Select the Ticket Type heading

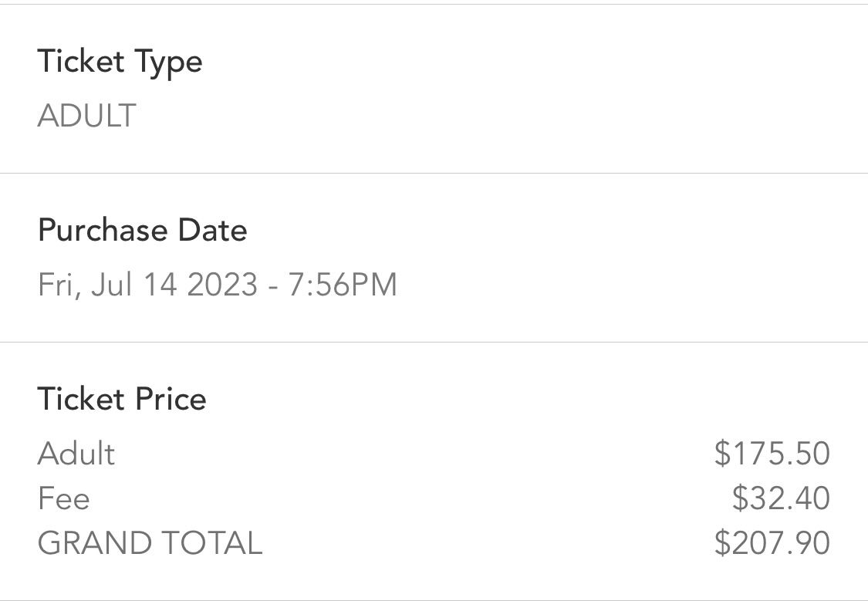tap(120, 62)
